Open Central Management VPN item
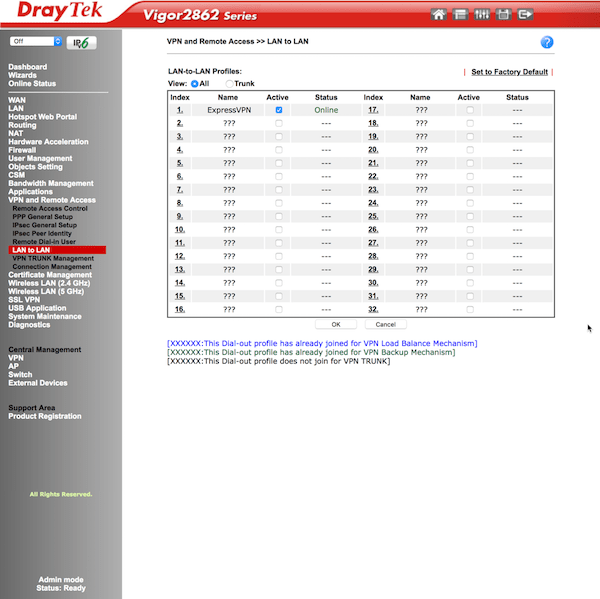Image resolution: width=600 pixels, height=599 pixels. click(16, 358)
